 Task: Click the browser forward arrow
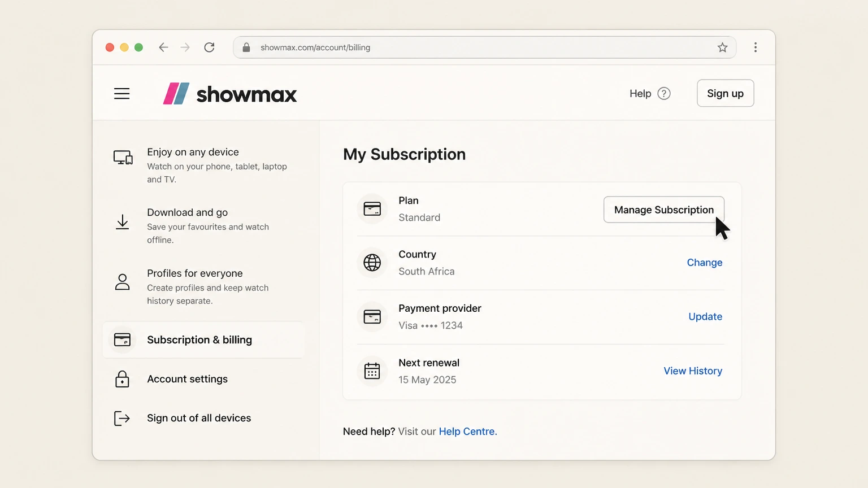pyautogui.click(x=185, y=47)
